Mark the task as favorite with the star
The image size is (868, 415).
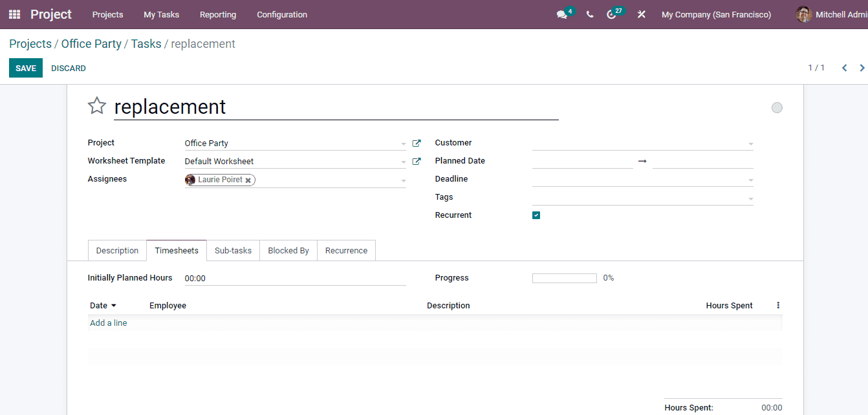pos(97,105)
